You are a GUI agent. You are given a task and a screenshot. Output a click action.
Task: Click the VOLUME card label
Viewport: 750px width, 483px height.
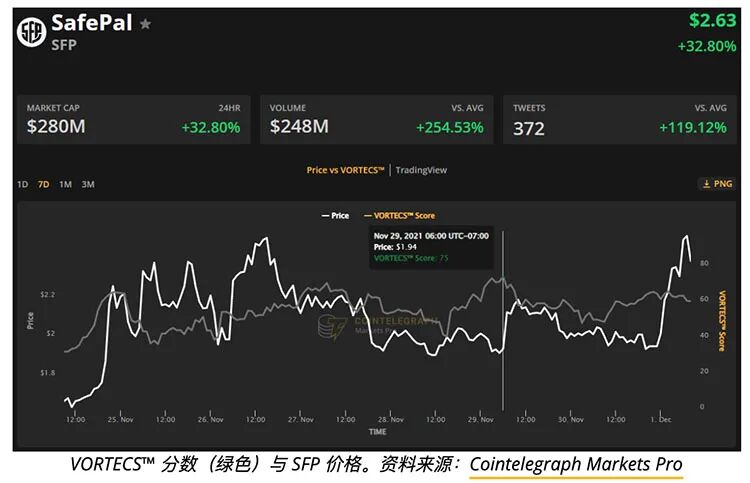[287, 108]
